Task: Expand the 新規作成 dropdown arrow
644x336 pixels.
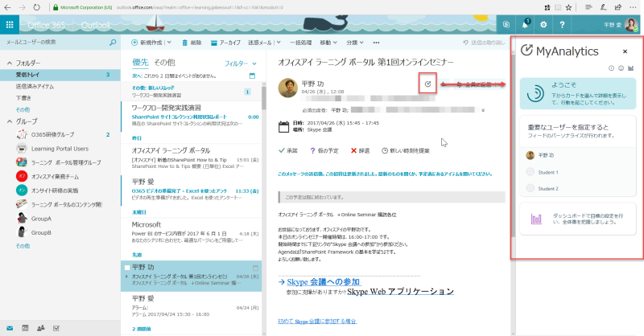Action: (x=169, y=43)
